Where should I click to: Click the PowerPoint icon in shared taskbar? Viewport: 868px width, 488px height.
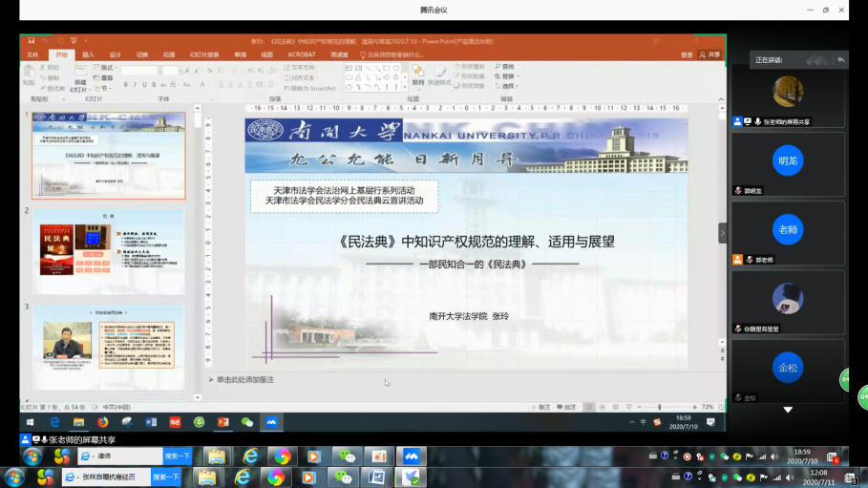pyautogui.click(x=223, y=422)
